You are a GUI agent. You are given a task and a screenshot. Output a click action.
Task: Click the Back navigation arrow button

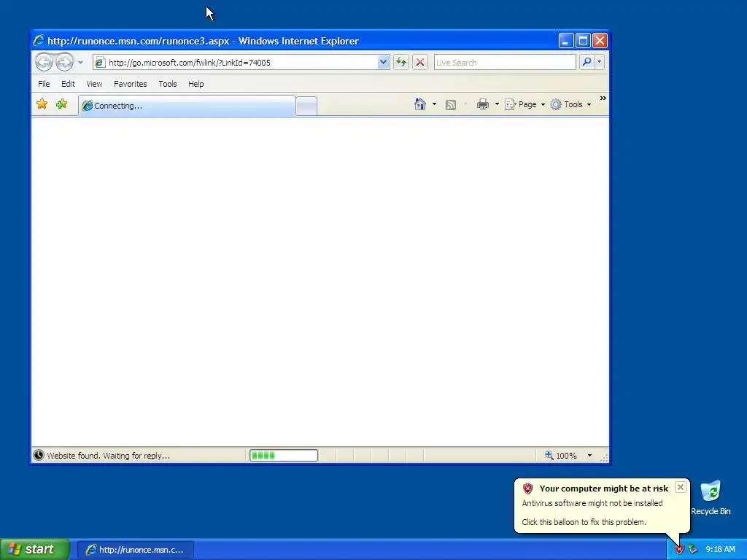(x=44, y=62)
